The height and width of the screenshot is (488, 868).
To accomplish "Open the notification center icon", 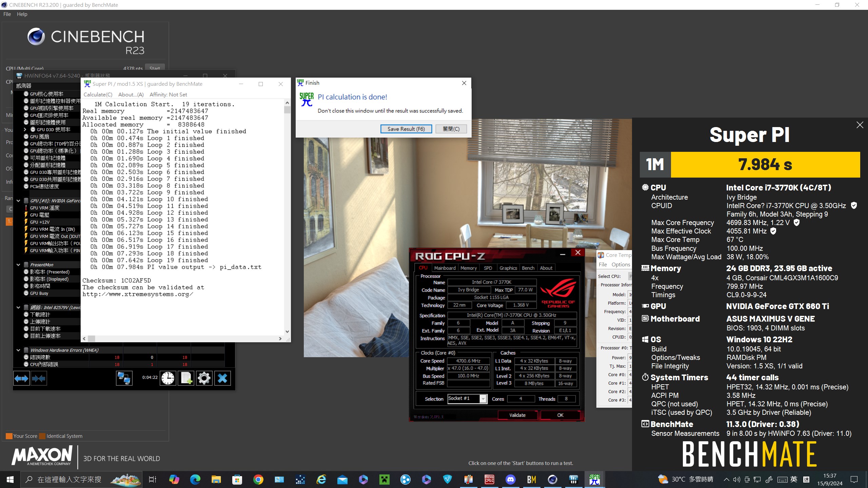I will click(854, 480).
